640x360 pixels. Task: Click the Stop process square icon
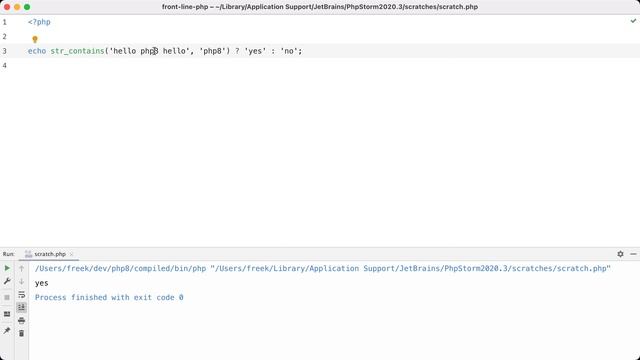click(7, 298)
